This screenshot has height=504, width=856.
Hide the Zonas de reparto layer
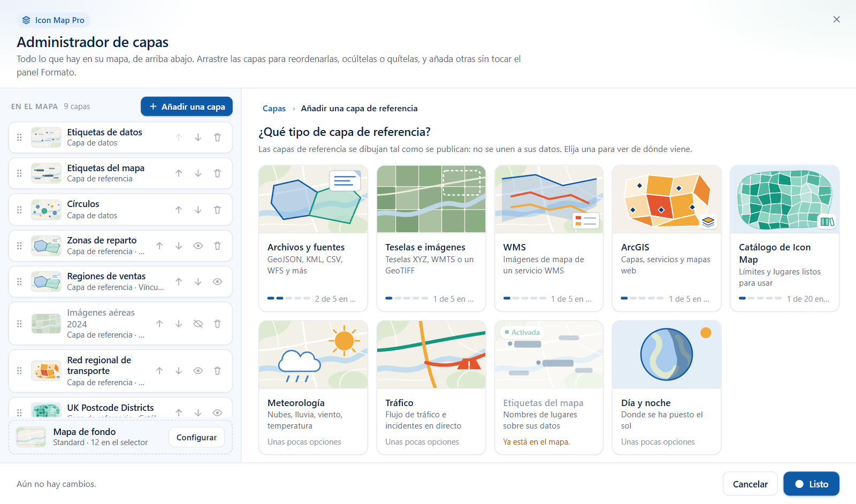point(198,246)
